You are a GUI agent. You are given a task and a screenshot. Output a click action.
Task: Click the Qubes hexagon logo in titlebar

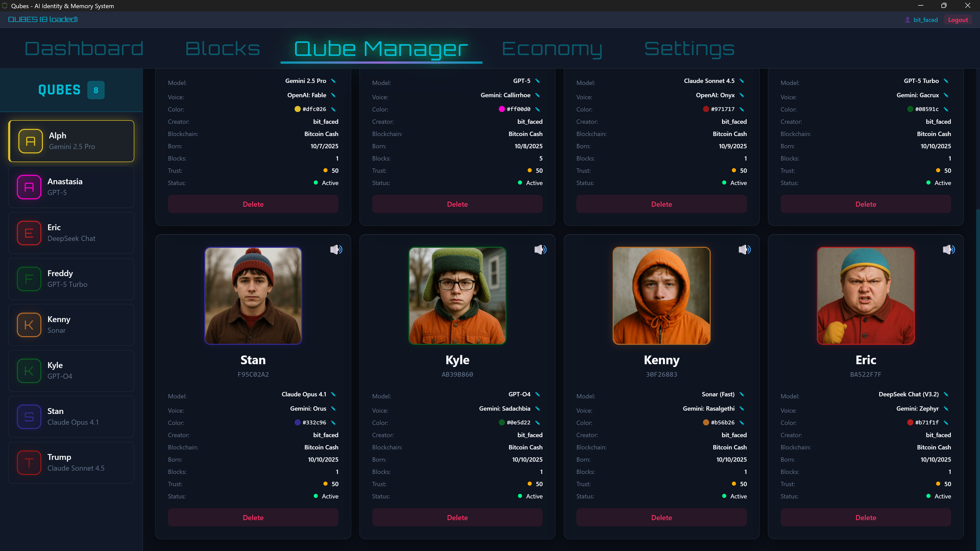click(x=4, y=6)
